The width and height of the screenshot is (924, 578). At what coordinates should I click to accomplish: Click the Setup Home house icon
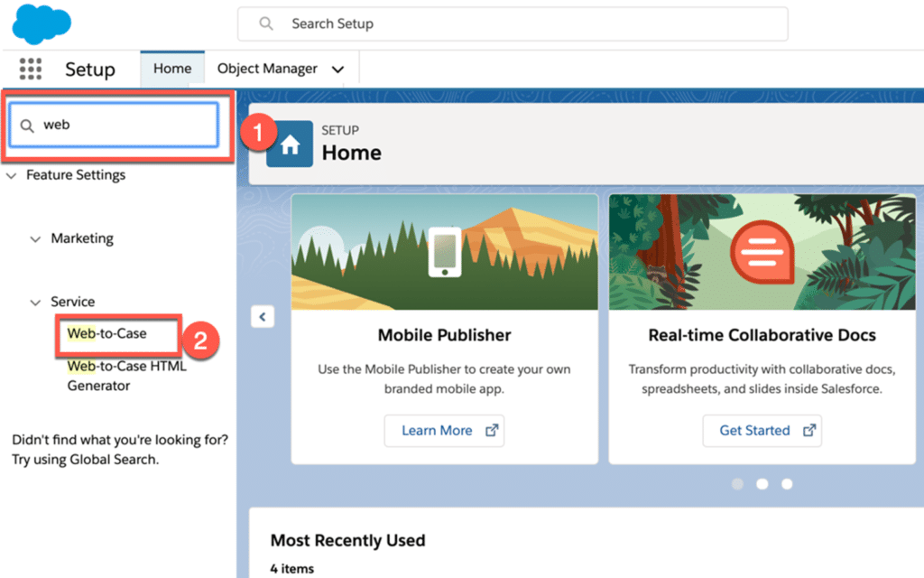coord(290,144)
